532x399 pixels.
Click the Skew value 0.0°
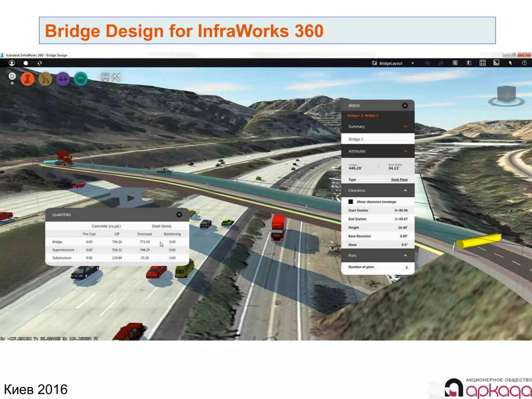404,245
